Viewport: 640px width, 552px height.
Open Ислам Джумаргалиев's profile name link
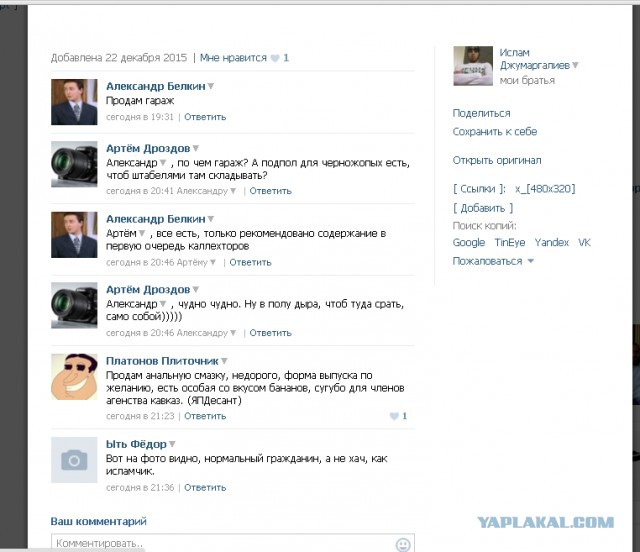(x=534, y=59)
